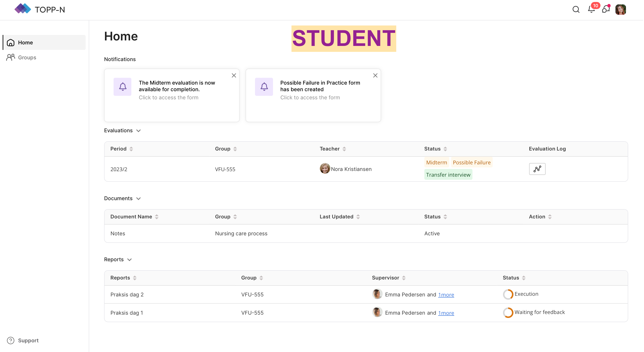
Task: Sort documents by Last Updated column
Action: (358, 217)
